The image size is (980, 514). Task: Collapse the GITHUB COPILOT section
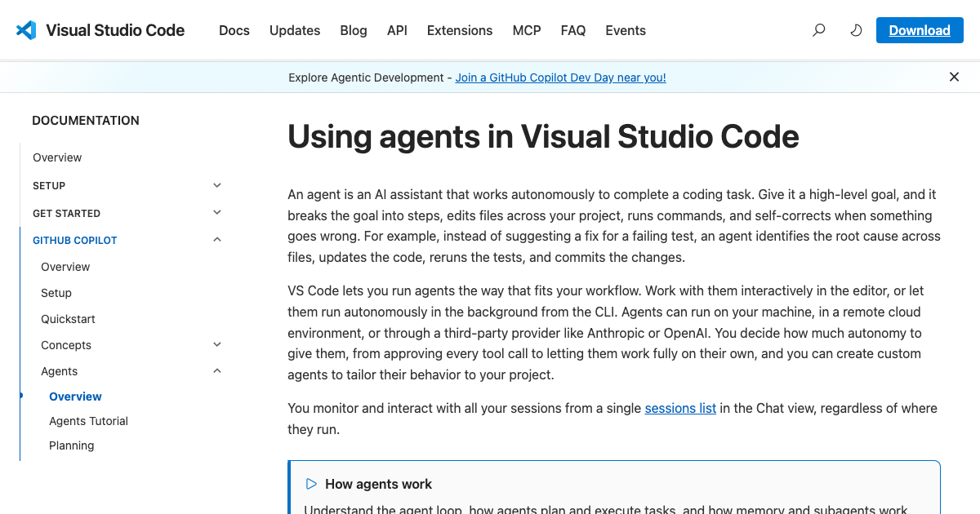[216, 239]
